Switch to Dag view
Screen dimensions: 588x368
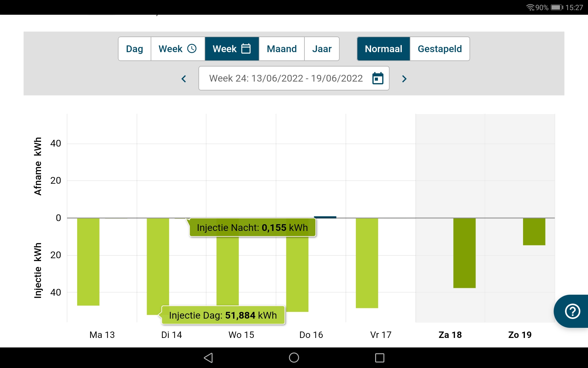(x=134, y=49)
